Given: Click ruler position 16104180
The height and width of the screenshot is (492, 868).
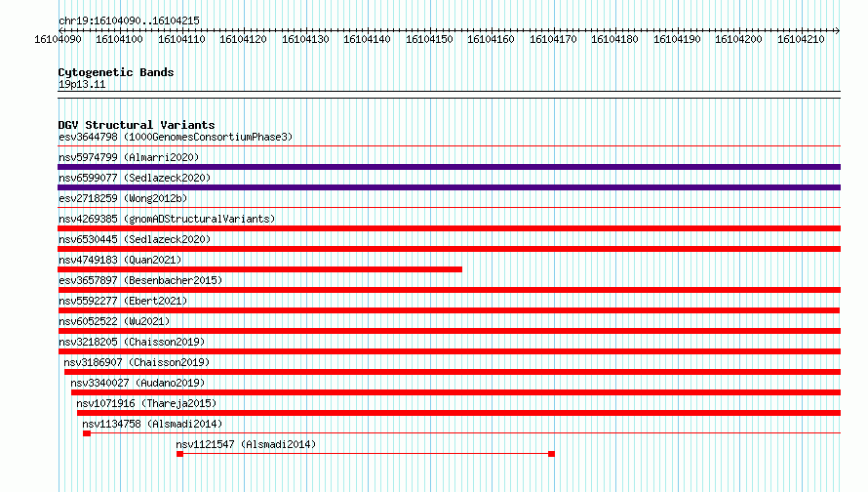Looking at the screenshot, I should coord(615,39).
